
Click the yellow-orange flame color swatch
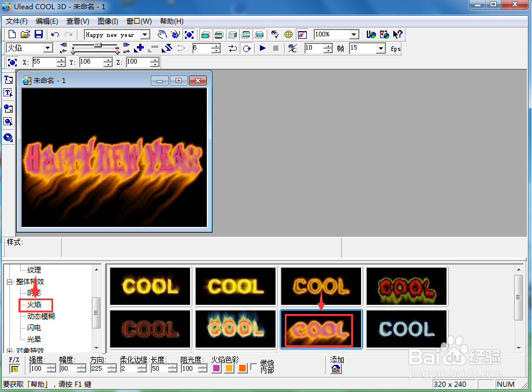(x=229, y=368)
